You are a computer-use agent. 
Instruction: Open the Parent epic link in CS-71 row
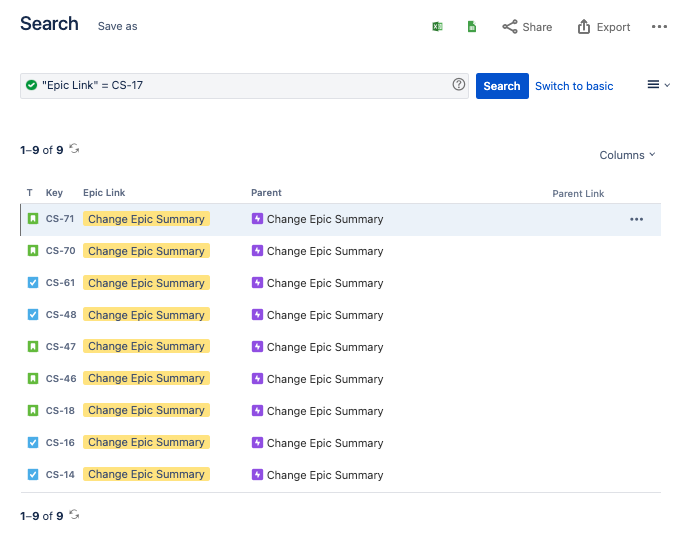tap(325, 219)
